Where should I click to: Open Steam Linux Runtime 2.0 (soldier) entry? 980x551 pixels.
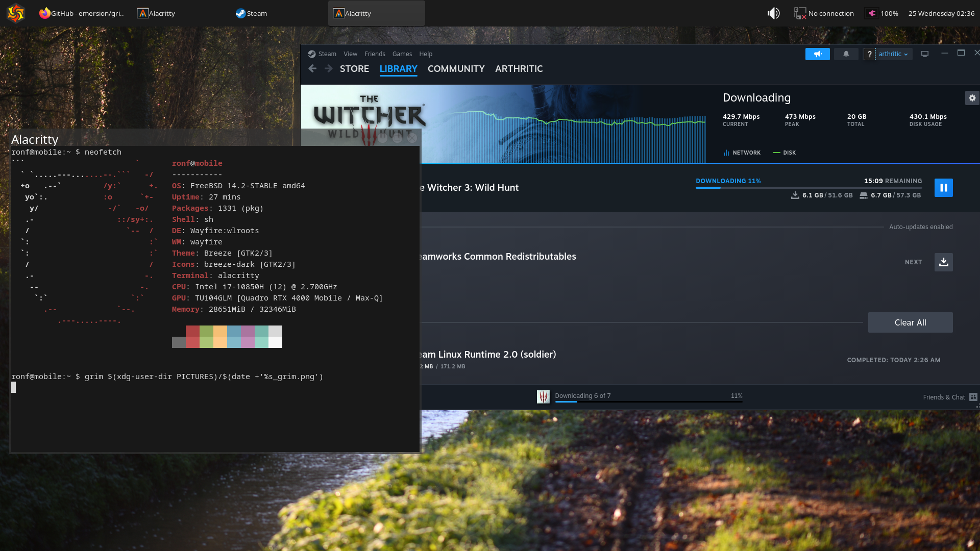(x=487, y=355)
